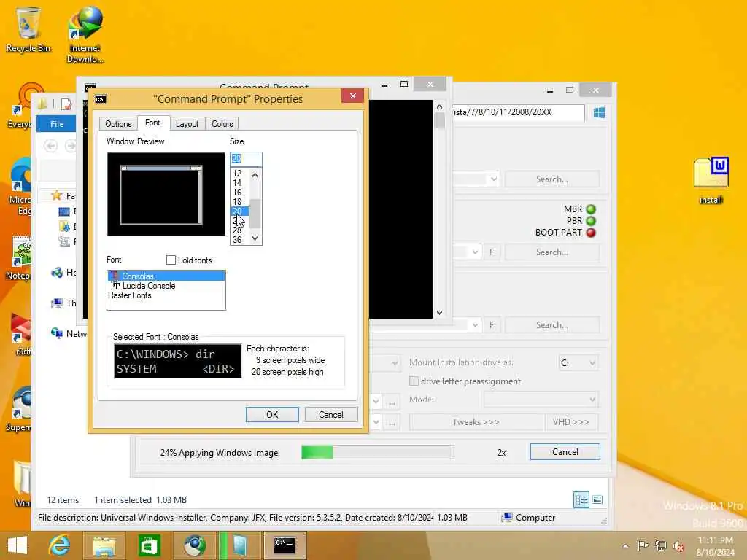Image resolution: width=747 pixels, height=560 pixels.
Task: Click the Tweaks >>> button
Action: [476, 422]
